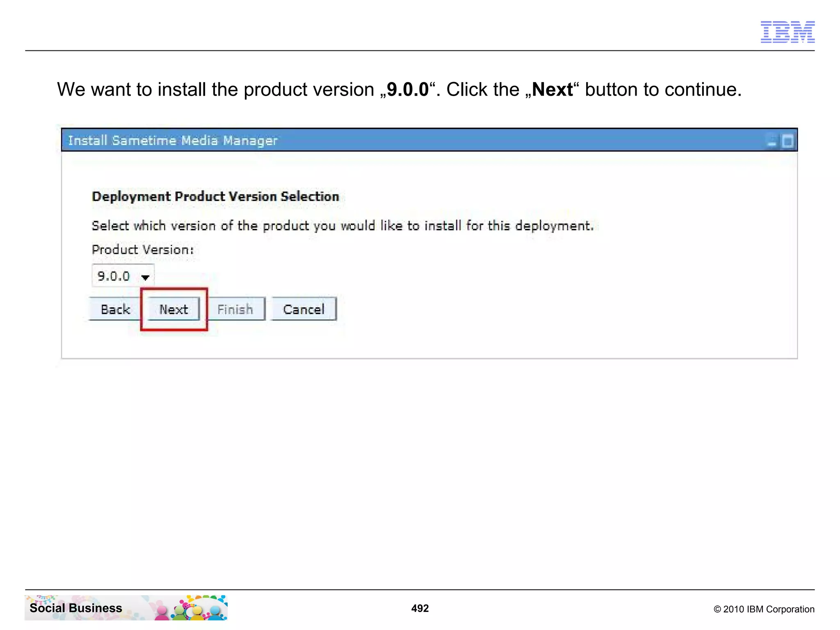This screenshot has height=630, width=840.
Task: Maximize the Install Sametime Media Manager panel
Action: click(x=787, y=141)
